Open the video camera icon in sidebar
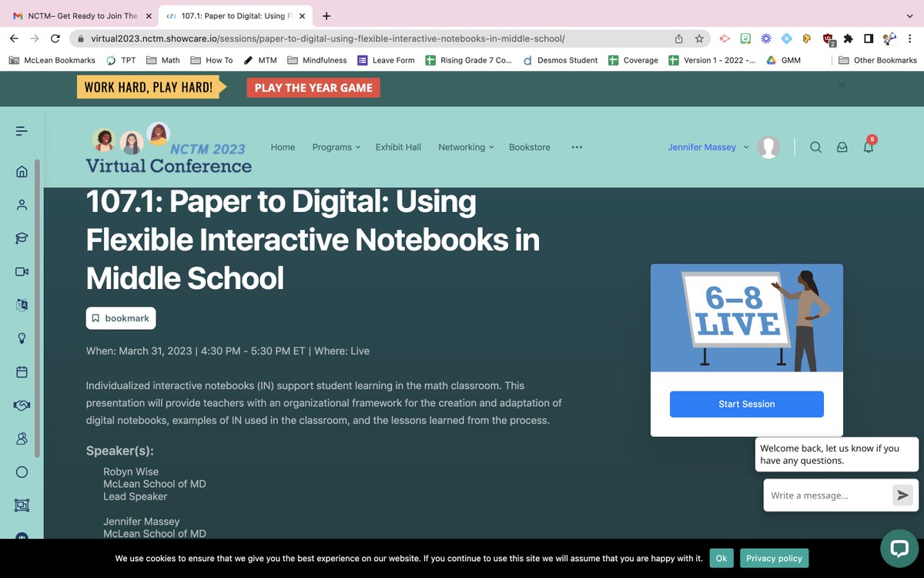 (x=22, y=271)
